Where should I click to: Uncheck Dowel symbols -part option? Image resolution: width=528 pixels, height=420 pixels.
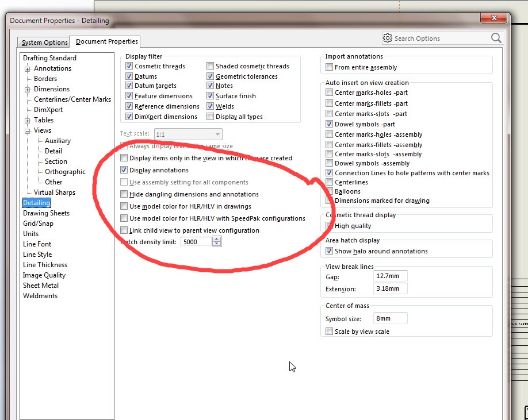coord(330,124)
